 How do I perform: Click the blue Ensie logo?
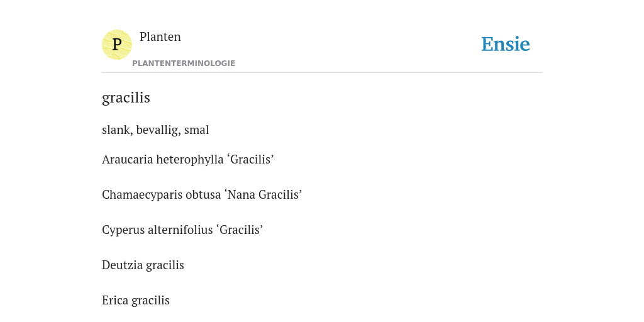coord(506,44)
